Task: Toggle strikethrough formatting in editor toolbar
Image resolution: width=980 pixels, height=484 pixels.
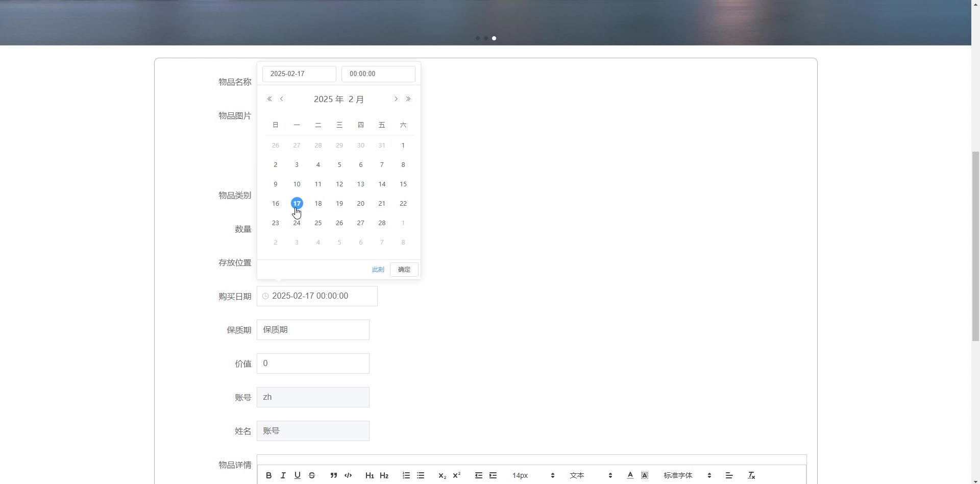Action: 312,475
